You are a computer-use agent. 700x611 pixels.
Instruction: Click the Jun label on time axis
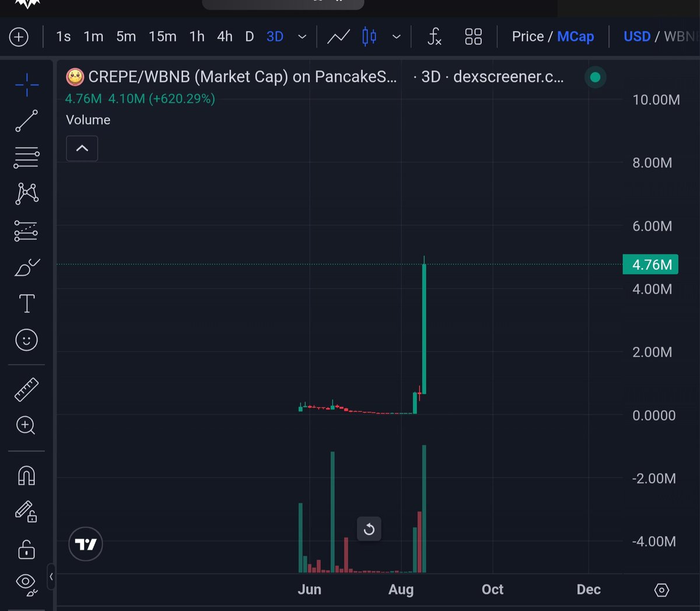click(x=310, y=589)
